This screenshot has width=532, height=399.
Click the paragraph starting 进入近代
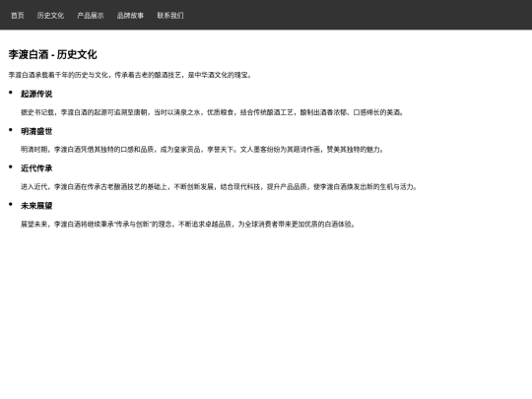coord(219,186)
